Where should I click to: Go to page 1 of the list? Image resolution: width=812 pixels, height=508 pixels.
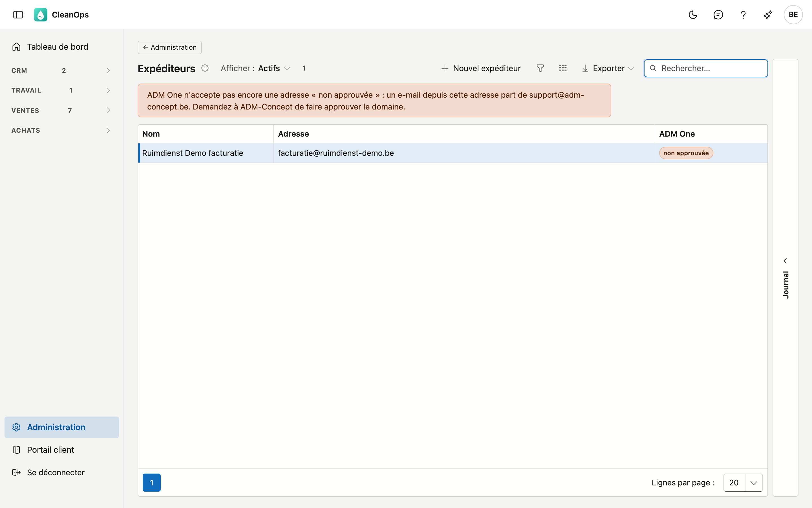pyautogui.click(x=152, y=483)
